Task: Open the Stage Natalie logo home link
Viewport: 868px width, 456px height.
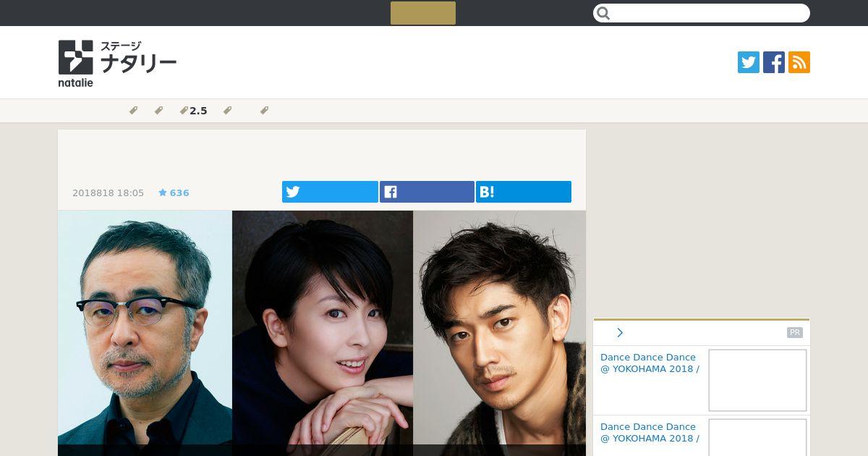Action: (x=117, y=63)
